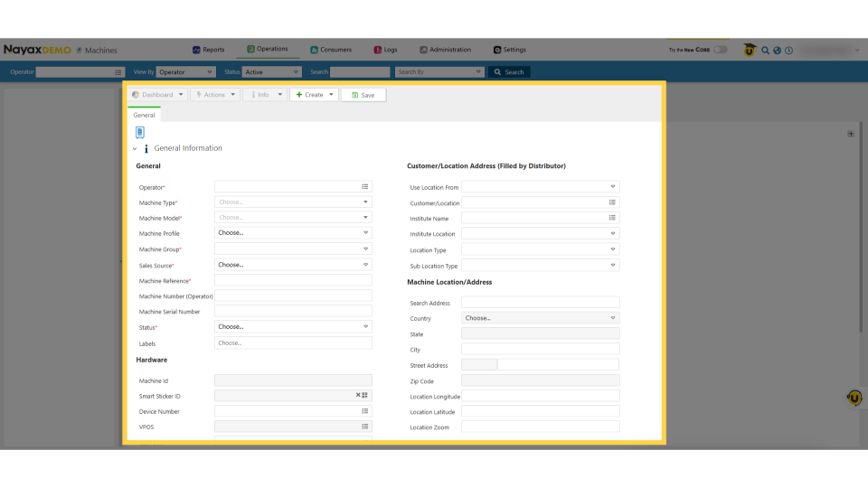Open the Machine Type dropdown

pyautogui.click(x=293, y=202)
